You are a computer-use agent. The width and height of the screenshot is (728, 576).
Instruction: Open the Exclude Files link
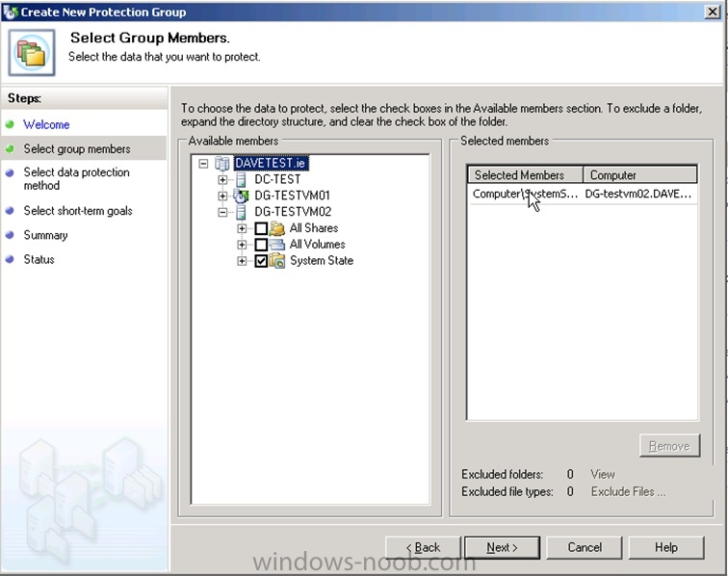(x=628, y=491)
